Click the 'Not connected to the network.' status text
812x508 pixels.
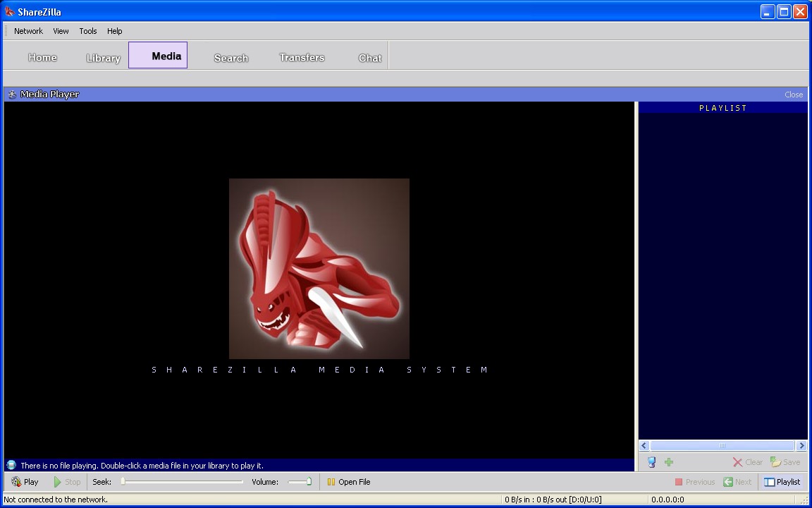pyautogui.click(x=56, y=500)
